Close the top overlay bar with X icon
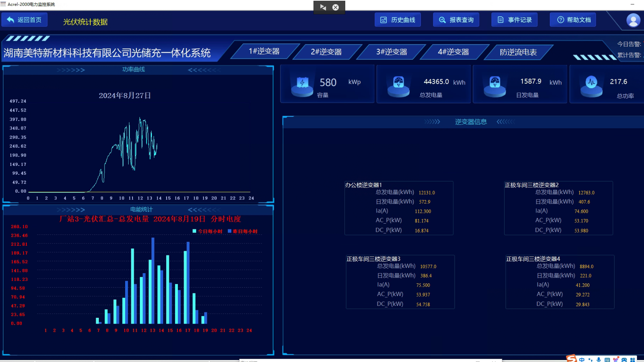 (x=336, y=7)
